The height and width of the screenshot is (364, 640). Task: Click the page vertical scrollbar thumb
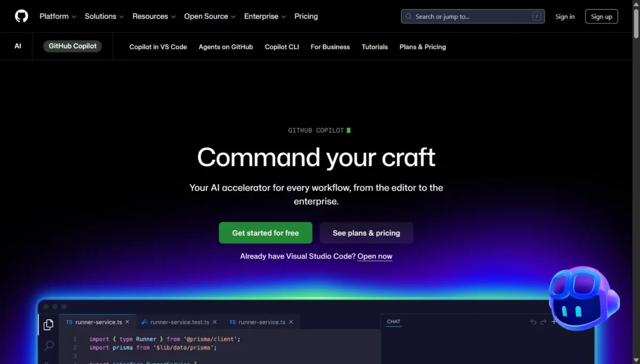[636, 21]
